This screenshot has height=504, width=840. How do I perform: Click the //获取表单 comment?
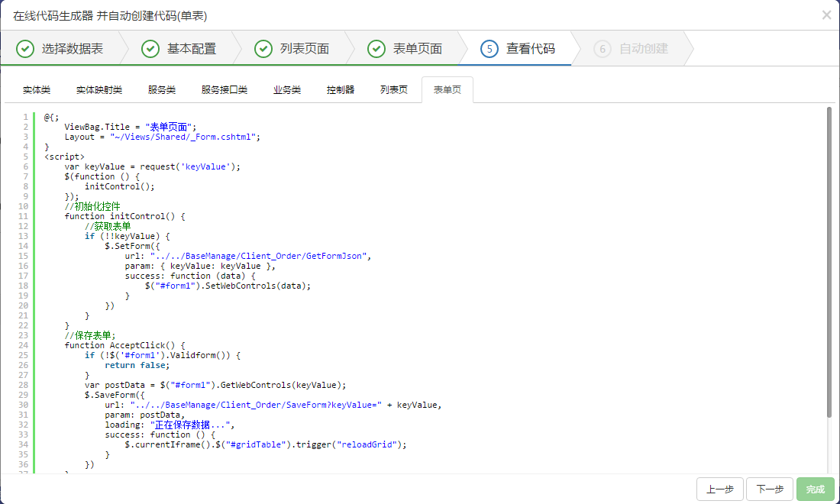pos(108,226)
